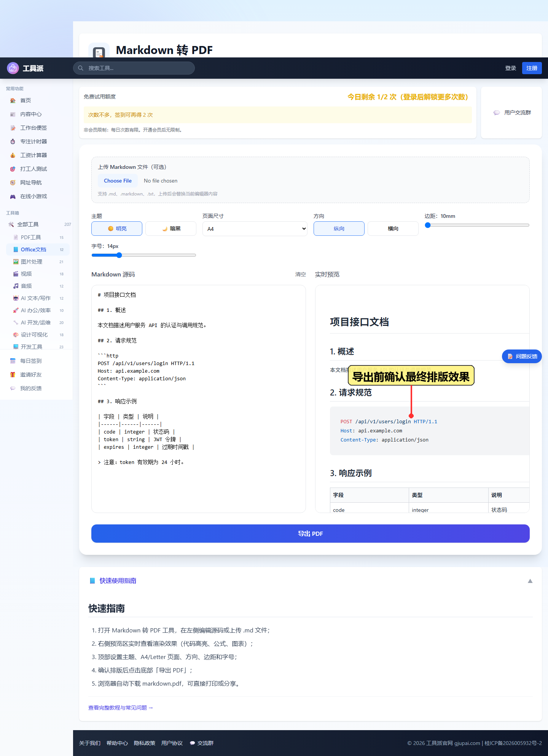Open 视频 category label
The width and height of the screenshot is (548, 756).
26,274
